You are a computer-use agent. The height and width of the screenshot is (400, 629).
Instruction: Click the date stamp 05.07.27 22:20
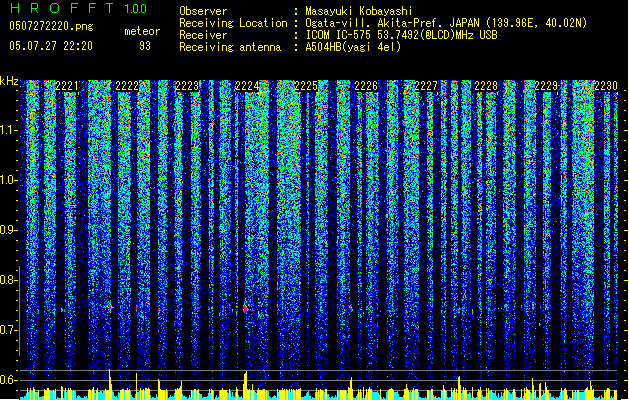point(51,46)
